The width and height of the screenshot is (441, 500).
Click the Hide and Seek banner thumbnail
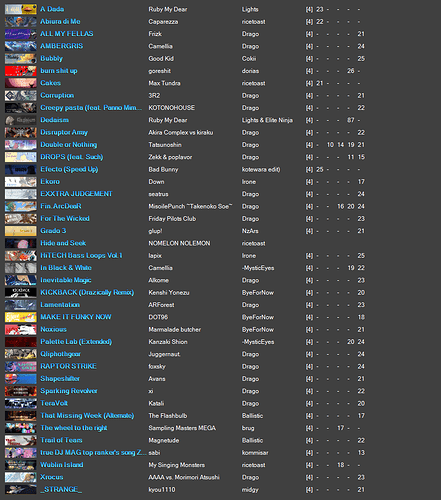21,244
